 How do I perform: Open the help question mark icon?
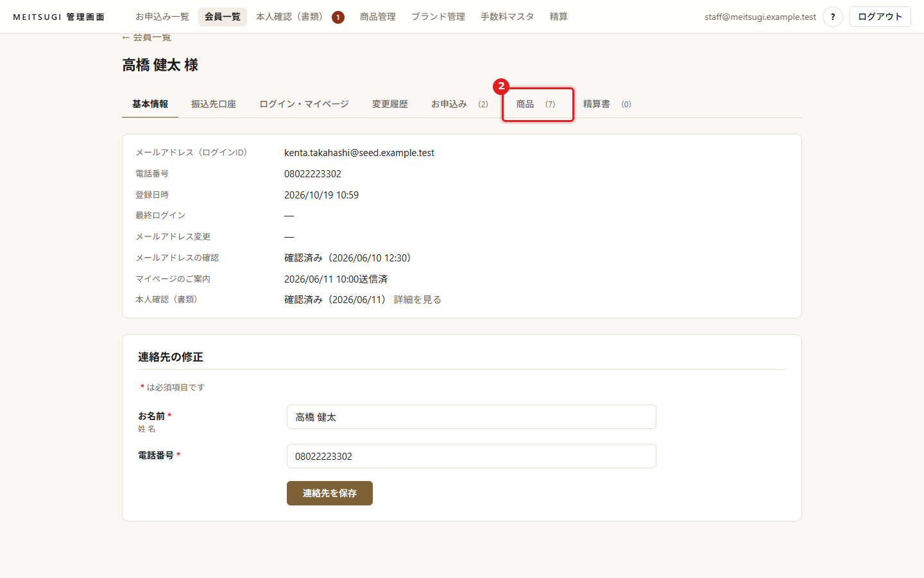pos(832,17)
